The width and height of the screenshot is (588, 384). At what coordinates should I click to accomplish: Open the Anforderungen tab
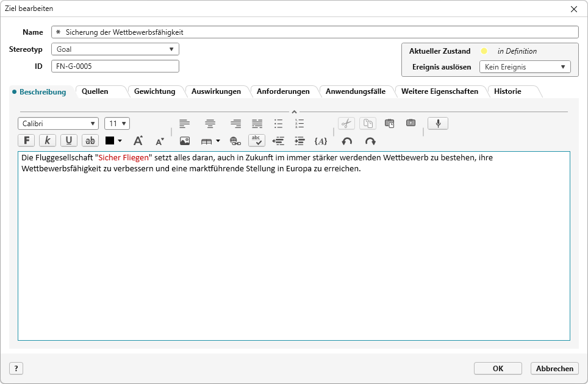point(283,91)
